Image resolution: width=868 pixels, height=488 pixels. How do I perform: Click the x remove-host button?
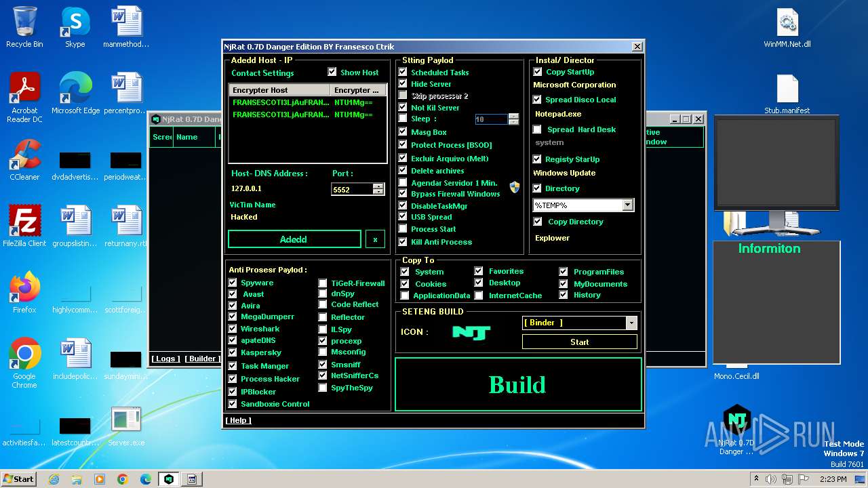[375, 239]
